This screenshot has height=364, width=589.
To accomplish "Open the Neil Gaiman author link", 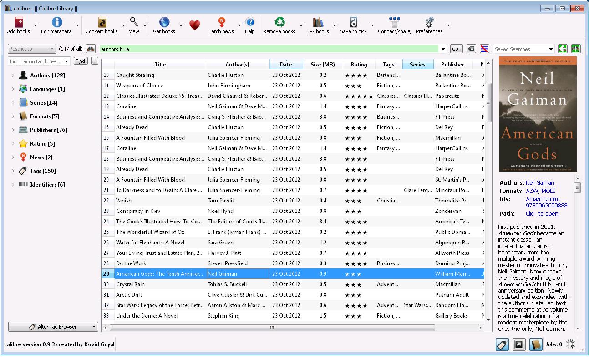I will (x=540, y=183).
